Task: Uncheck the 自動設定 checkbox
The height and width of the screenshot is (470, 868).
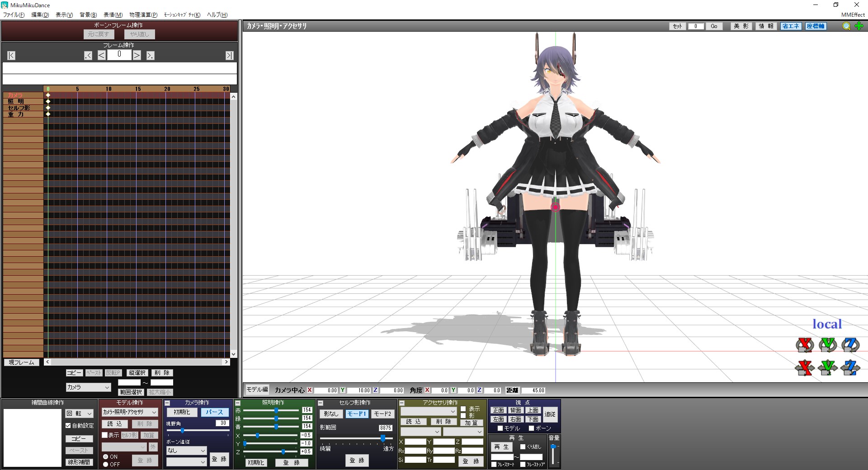Action: point(68,426)
